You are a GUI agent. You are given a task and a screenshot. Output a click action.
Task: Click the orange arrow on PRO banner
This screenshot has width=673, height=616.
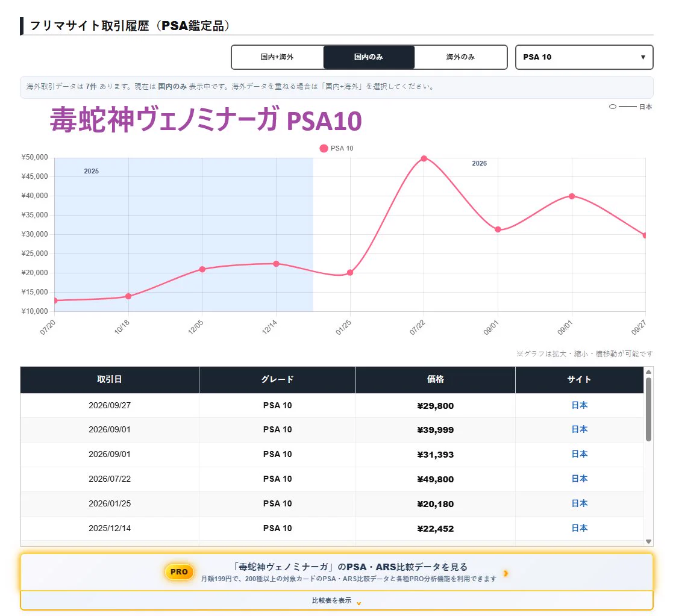[x=506, y=573]
